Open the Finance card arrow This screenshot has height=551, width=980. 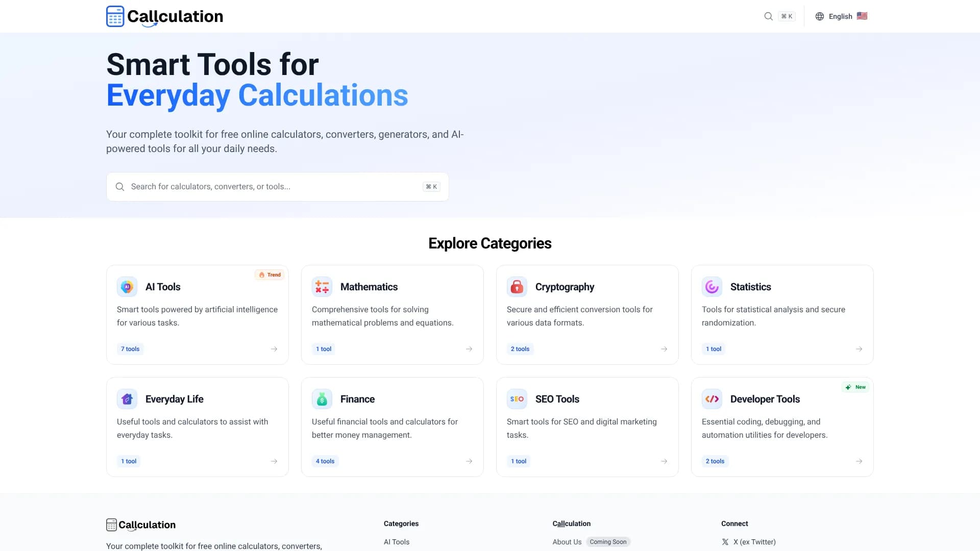coord(469,461)
